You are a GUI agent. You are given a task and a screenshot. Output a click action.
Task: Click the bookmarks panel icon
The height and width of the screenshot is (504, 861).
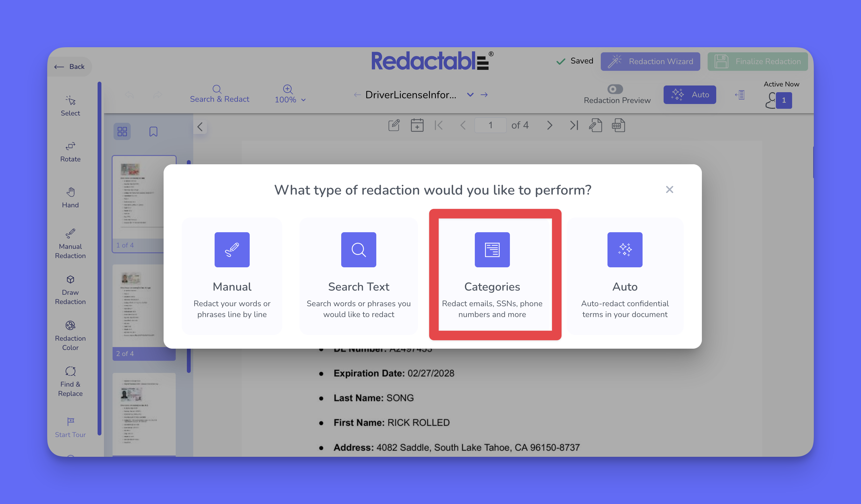tap(153, 131)
